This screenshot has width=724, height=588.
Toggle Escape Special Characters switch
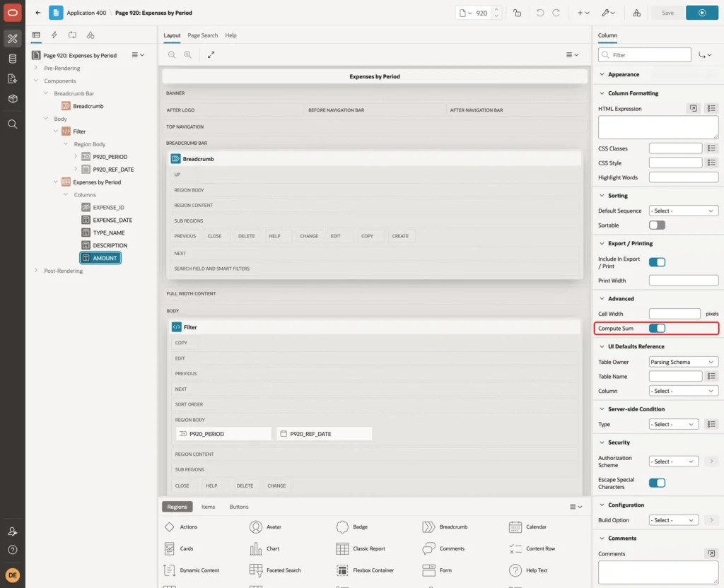657,483
